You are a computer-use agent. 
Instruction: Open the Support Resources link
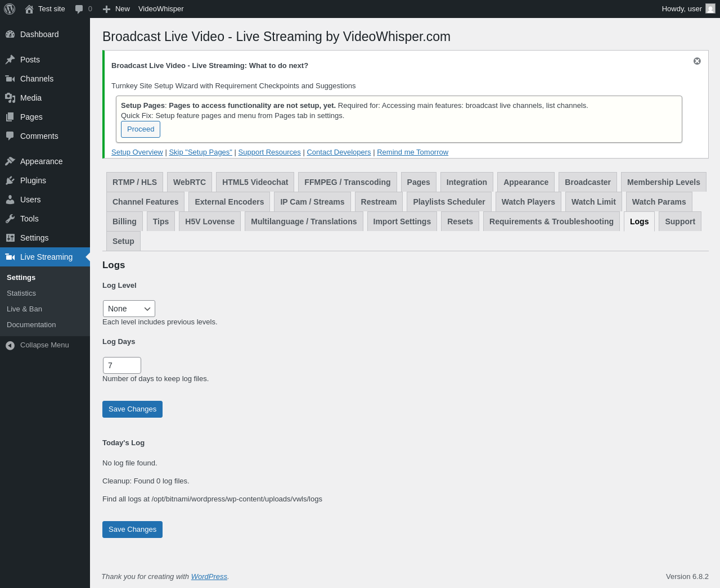click(x=269, y=152)
